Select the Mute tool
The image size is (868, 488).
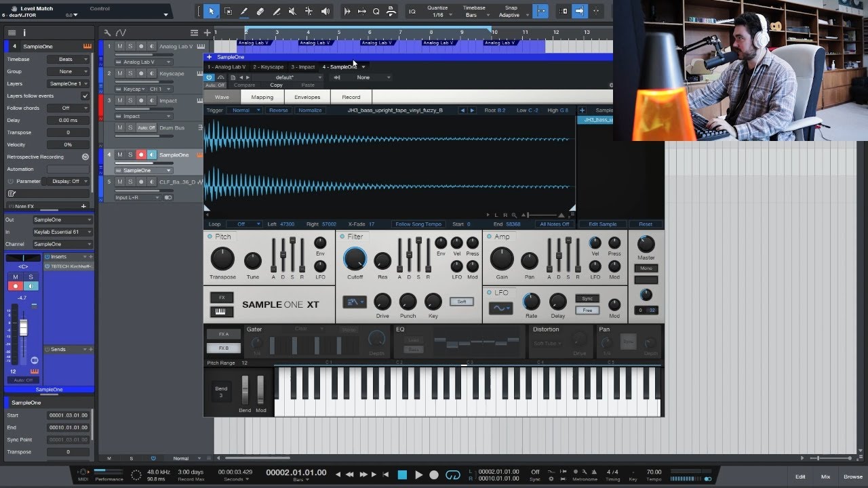(292, 11)
